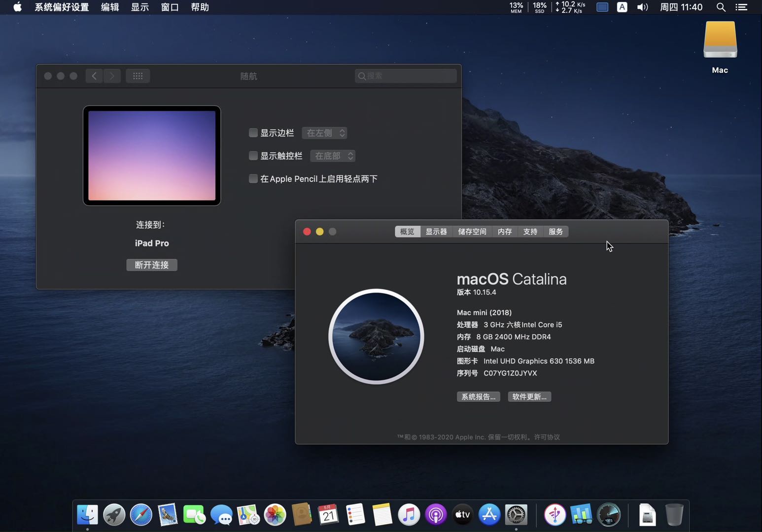Open the 在底部 Touch Bar position dropdown
Viewport: 762px width, 532px height.
[x=333, y=156]
